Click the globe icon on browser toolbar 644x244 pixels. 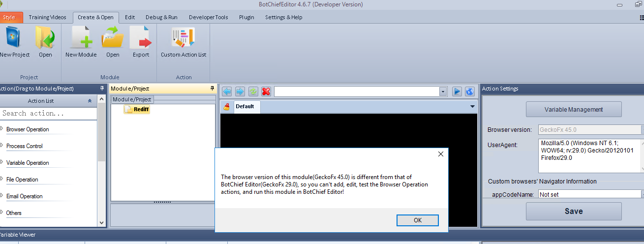(469, 91)
